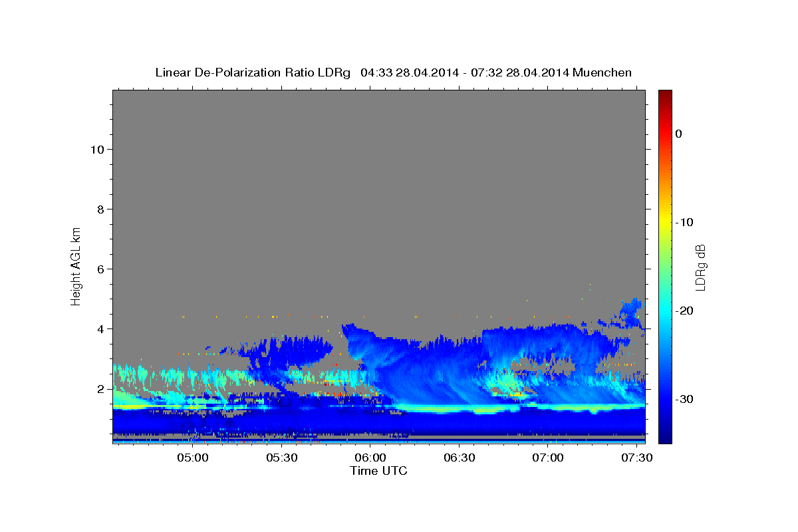Click the plot title 'Linear De-Polarization Ratio LDRg'
The height and width of the screenshot is (532, 798).
pos(252,72)
